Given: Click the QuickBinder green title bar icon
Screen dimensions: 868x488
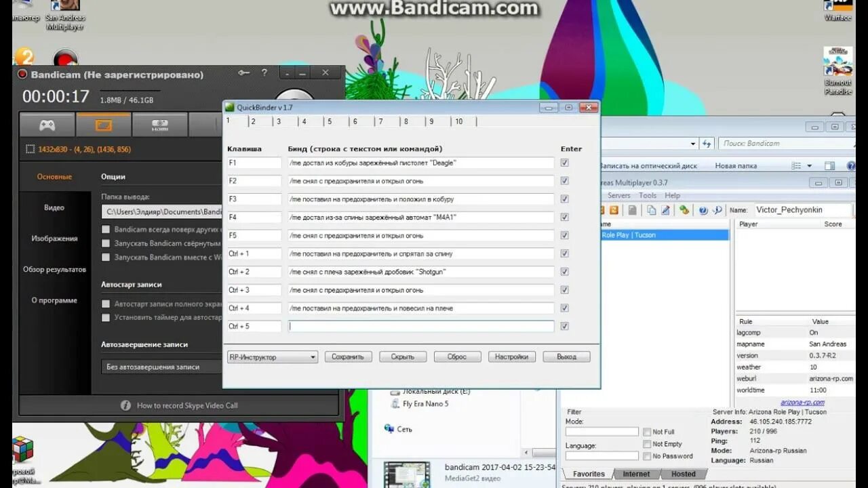Looking at the screenshot, I should pos(230,107).
